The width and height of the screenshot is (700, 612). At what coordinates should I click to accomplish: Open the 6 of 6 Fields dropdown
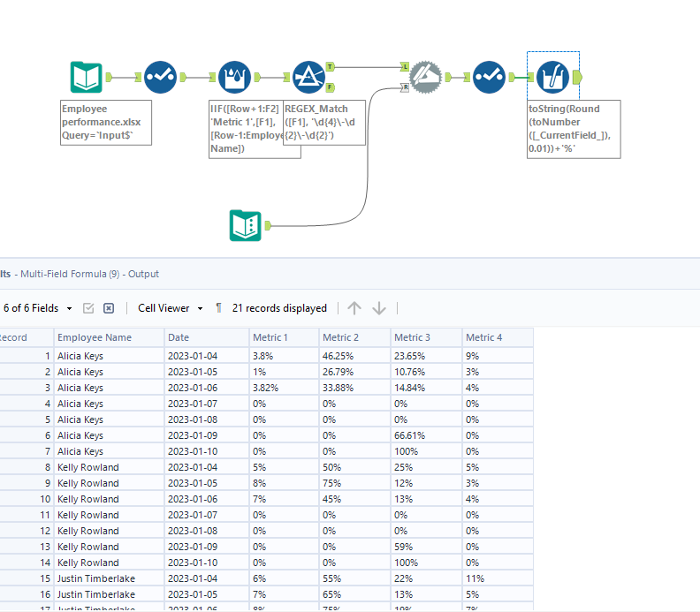[37, 308]
